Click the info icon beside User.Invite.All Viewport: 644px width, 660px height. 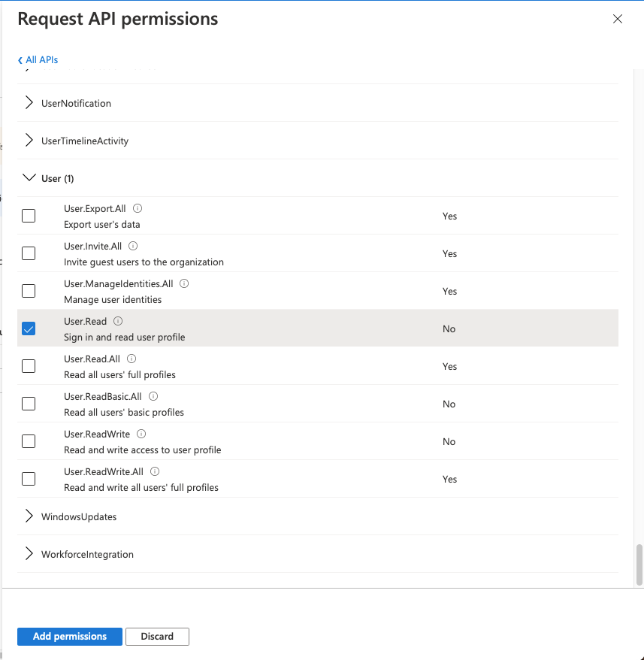tap(133, 246)
